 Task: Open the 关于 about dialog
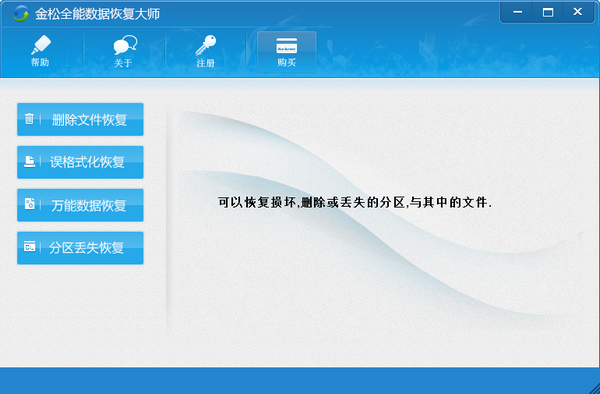124,51
